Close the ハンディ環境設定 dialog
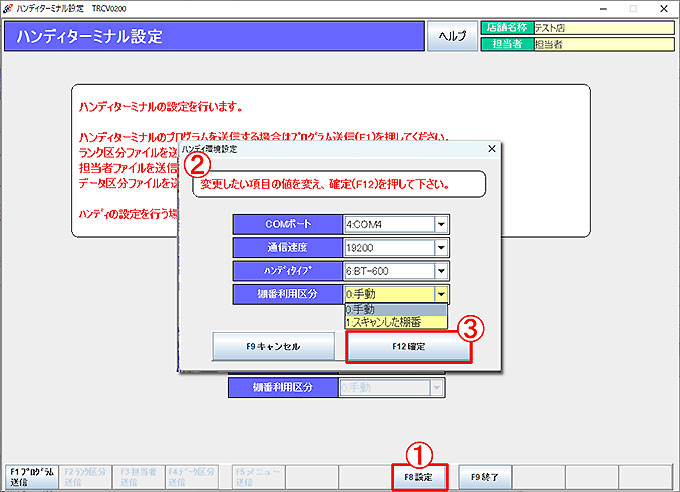680x492 pixels. click(x=492, y=149)
